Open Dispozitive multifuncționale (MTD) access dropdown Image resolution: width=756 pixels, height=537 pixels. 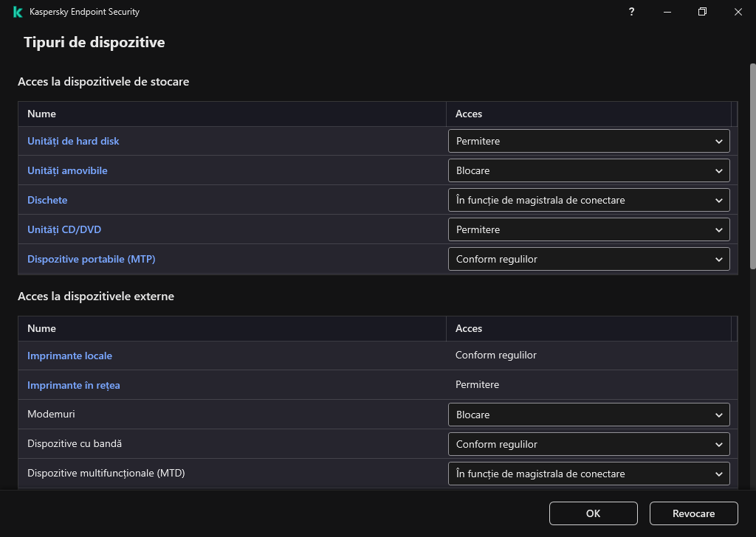point(588,474)
